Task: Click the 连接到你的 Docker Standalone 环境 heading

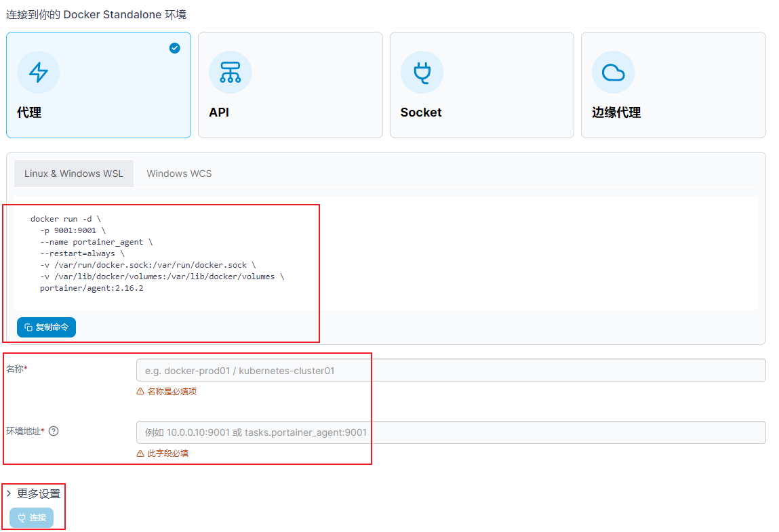Action: point(96,14)
